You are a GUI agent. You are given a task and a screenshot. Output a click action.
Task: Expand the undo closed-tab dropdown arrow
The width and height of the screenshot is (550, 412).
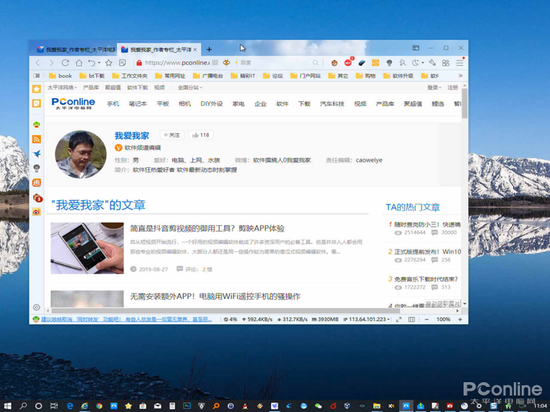[x=99, y=63]
